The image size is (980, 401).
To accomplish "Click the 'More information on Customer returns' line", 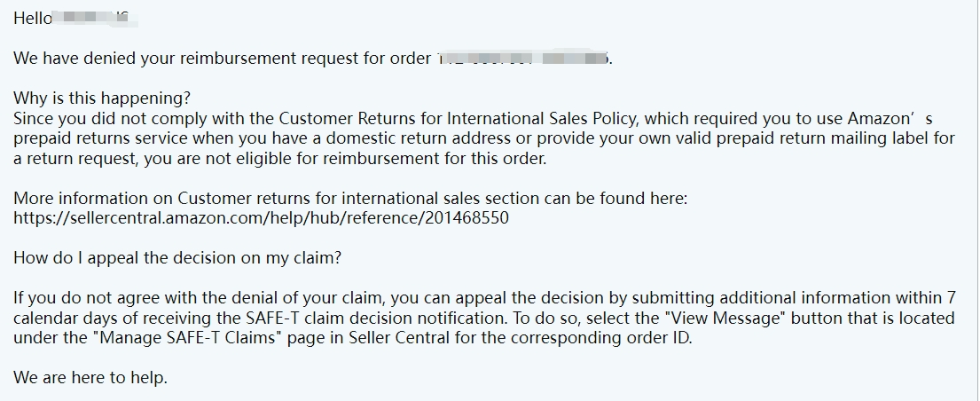I will (x=350, y=199).
